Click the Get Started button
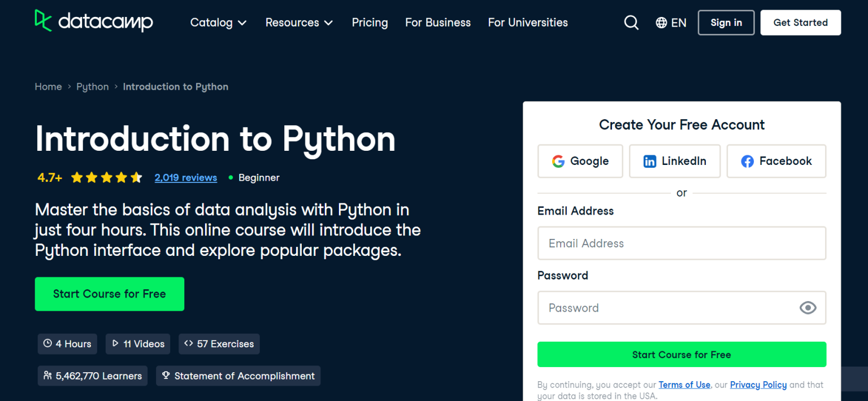 [800, 23]
